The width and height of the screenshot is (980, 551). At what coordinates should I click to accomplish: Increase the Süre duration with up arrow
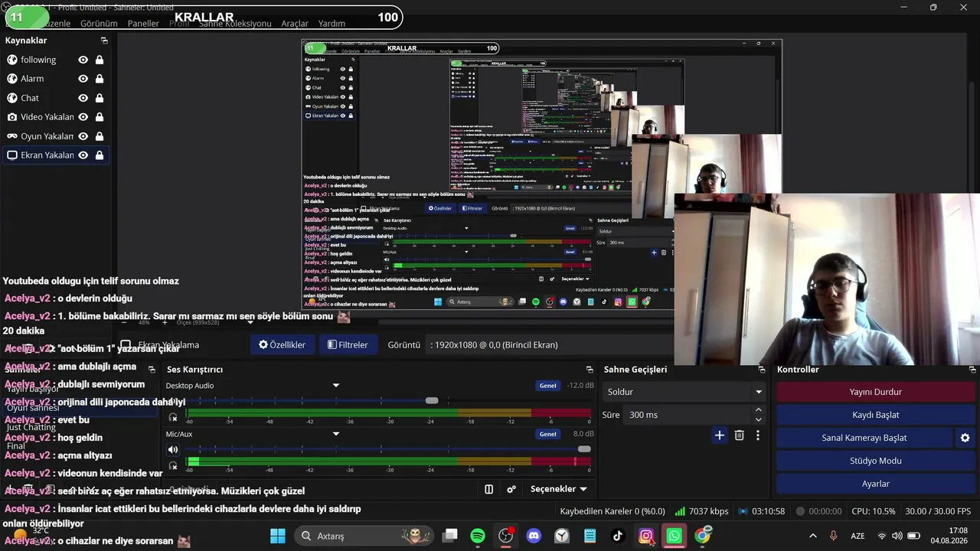pyautogui.click(x=759, y=410)
